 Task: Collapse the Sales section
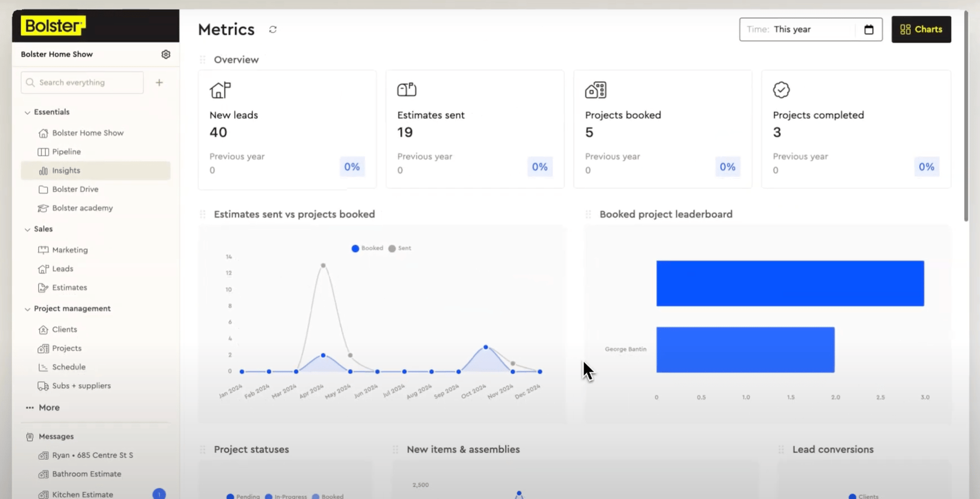tap(27, 229)
